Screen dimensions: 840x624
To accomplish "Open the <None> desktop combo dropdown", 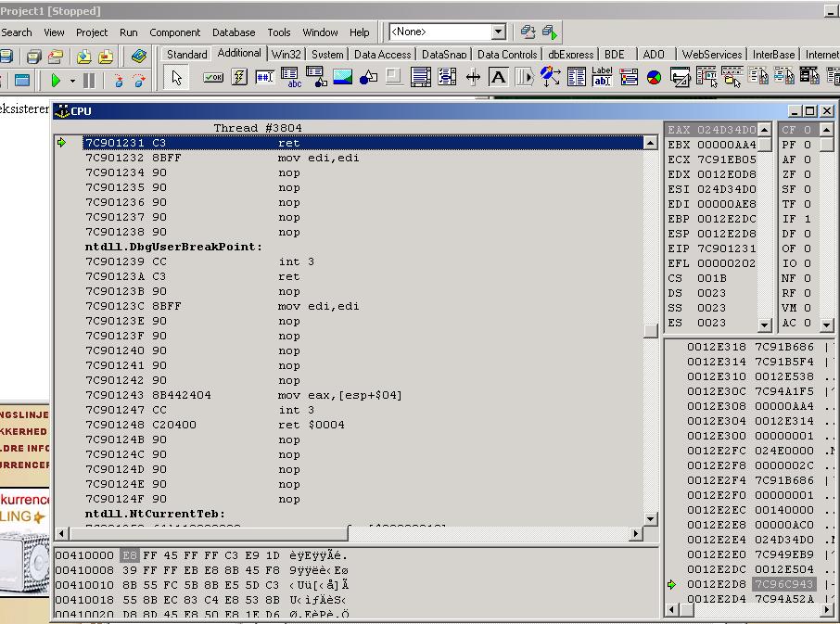I will click(x=498, y=32).
